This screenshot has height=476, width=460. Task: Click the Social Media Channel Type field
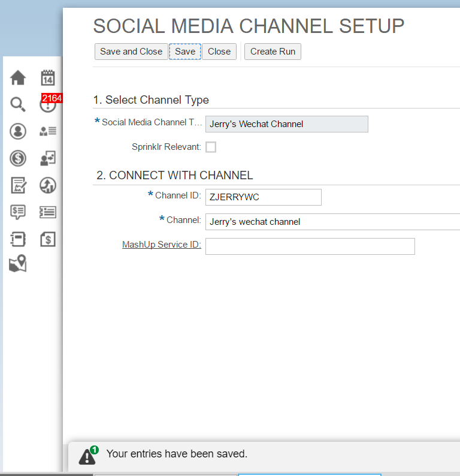point(287,124)
